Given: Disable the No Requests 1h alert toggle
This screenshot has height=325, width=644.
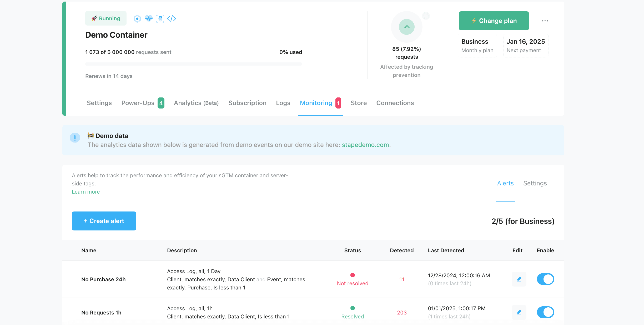Looking at the screenshot, I should (545, 312).
